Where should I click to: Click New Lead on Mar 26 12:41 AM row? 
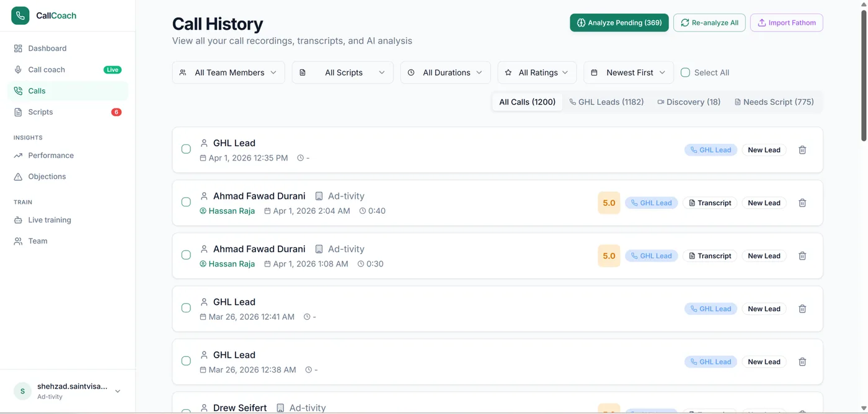coord(764,309)
